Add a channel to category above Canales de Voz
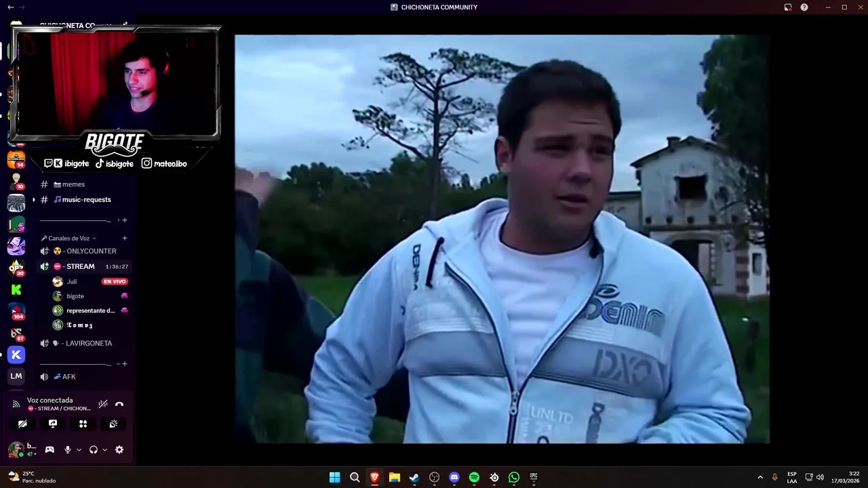 coord(125,220)
